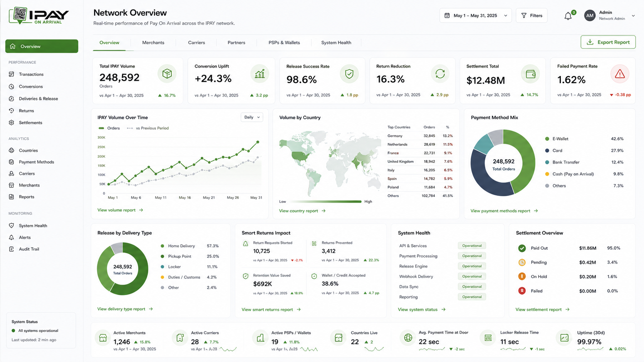Click the All systems operational status
The height and width of the screenshot is (362, 644).
(35, 331)
